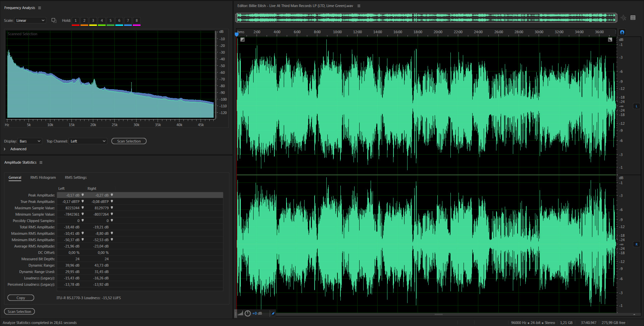Switch to the RMS Settings tab

pos(76,177)
